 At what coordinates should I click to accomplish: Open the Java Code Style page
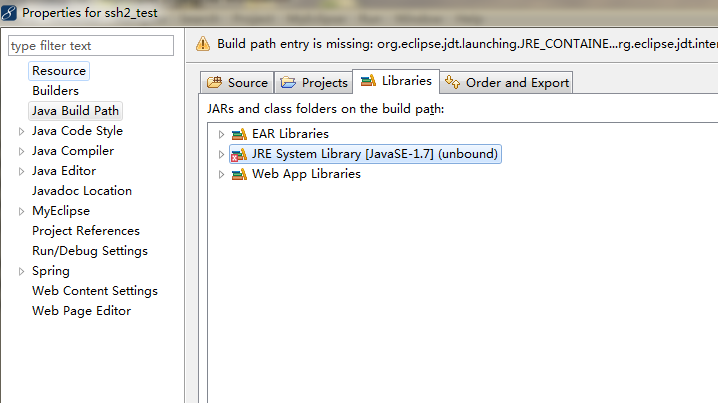[77, 131]
